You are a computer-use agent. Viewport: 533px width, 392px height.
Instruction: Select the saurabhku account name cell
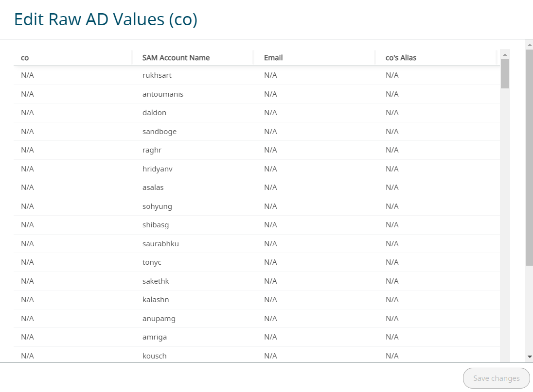tap(160, 244)
